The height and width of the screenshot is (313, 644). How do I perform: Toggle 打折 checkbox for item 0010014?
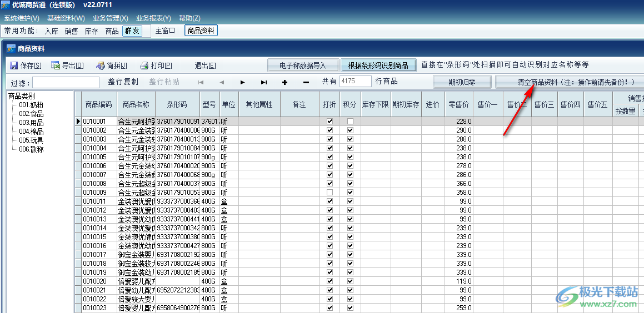(330, 228)
